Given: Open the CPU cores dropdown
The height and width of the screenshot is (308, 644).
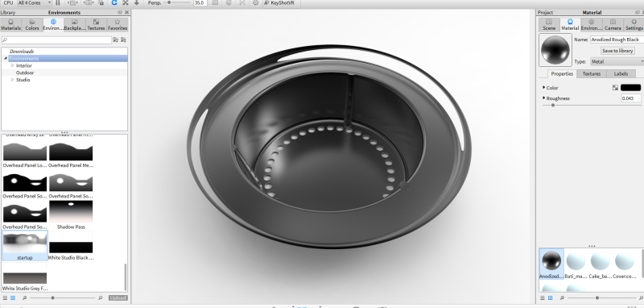Looking at the screenshot, I should coord(34,2).
